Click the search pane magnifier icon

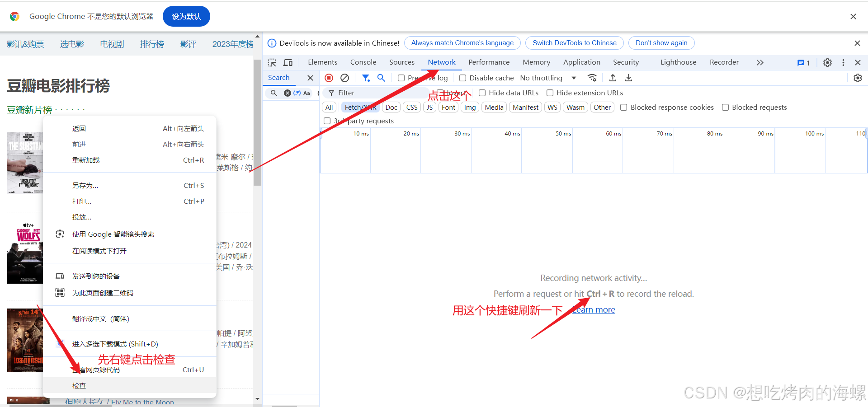[274, 93]
